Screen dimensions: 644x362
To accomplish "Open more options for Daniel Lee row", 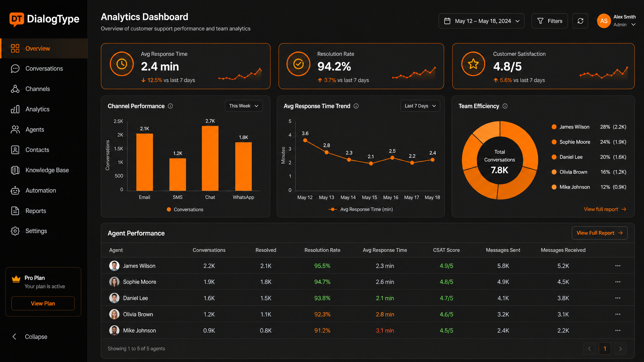I will tap(618, 298).
